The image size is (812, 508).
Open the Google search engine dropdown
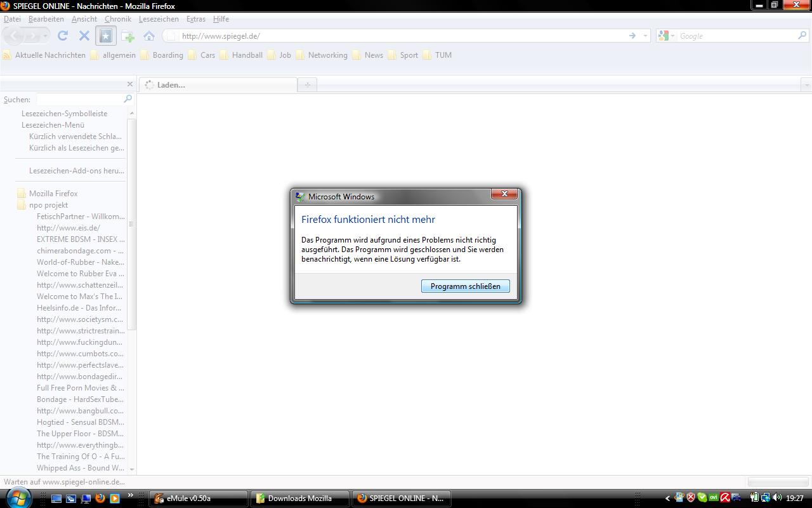click(x=665, y=36)
